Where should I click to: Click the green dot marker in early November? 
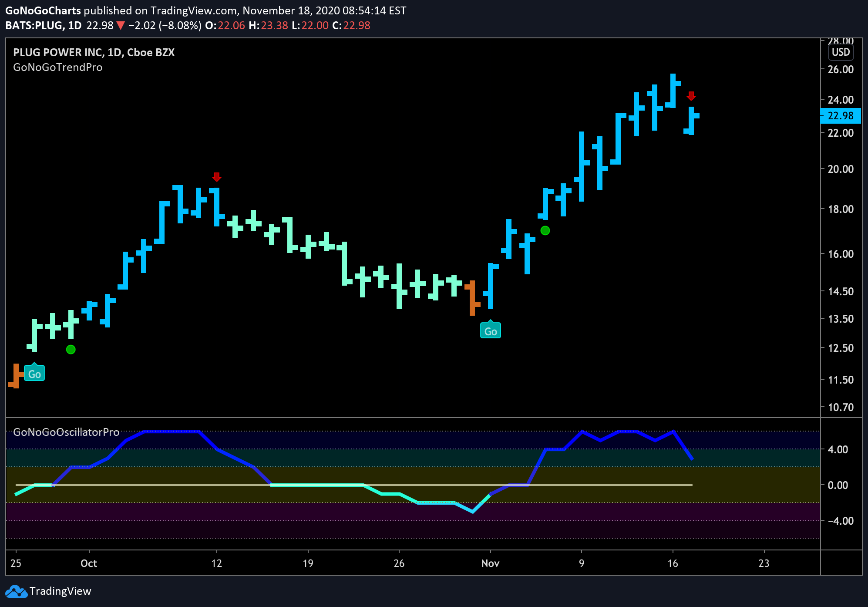[x=545, y=231]
